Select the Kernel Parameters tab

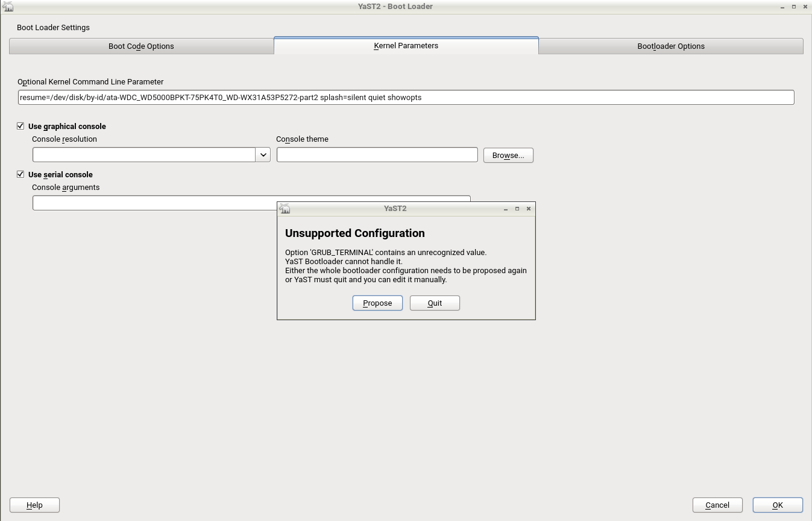coord(406,46)
